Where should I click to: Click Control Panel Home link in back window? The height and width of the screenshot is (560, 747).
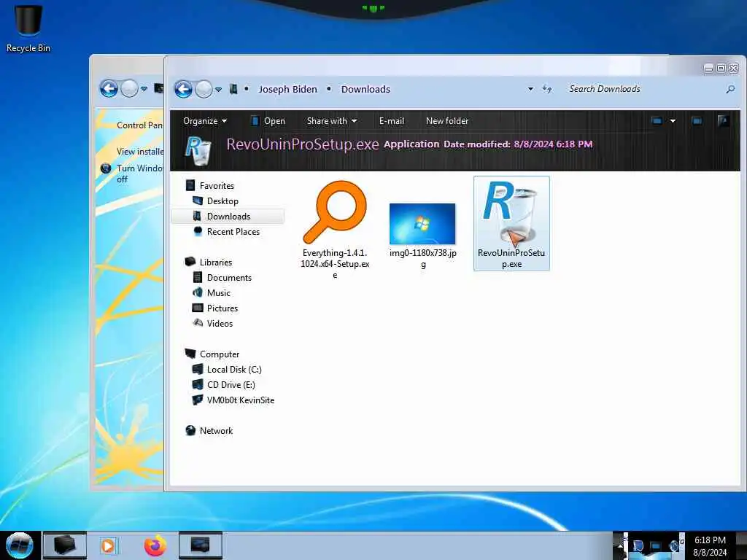[139, 125]
